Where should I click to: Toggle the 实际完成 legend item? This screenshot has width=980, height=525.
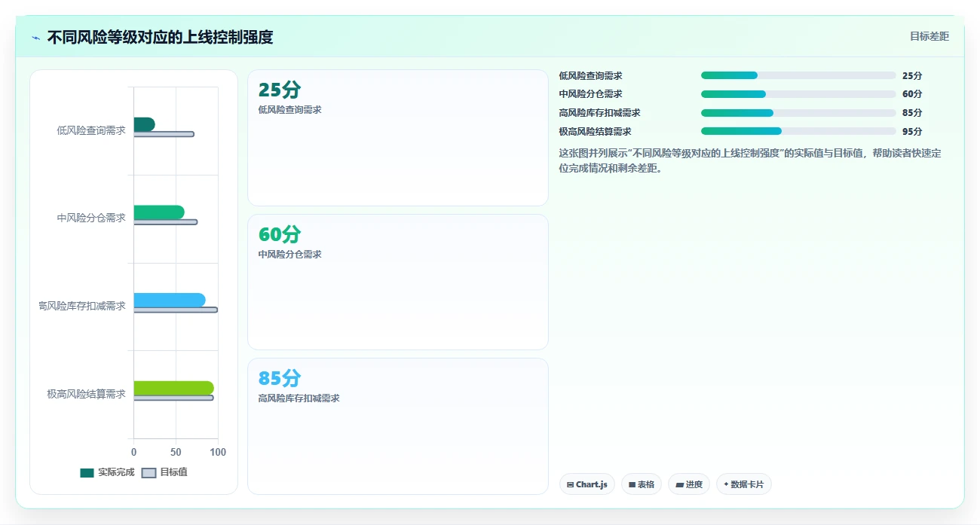107,472
